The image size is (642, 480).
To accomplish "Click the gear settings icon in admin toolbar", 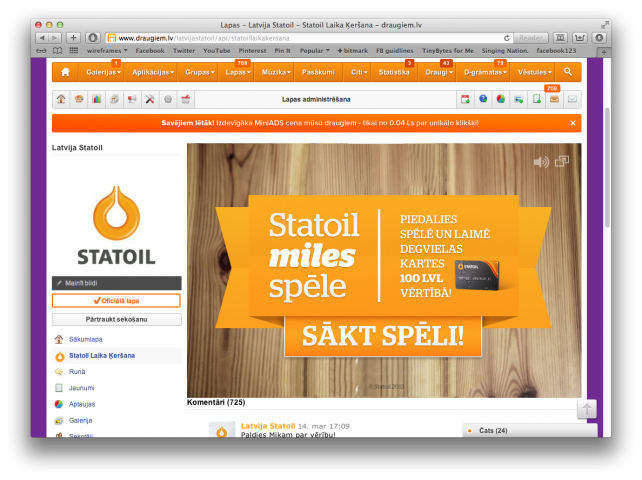I will 168,99.
